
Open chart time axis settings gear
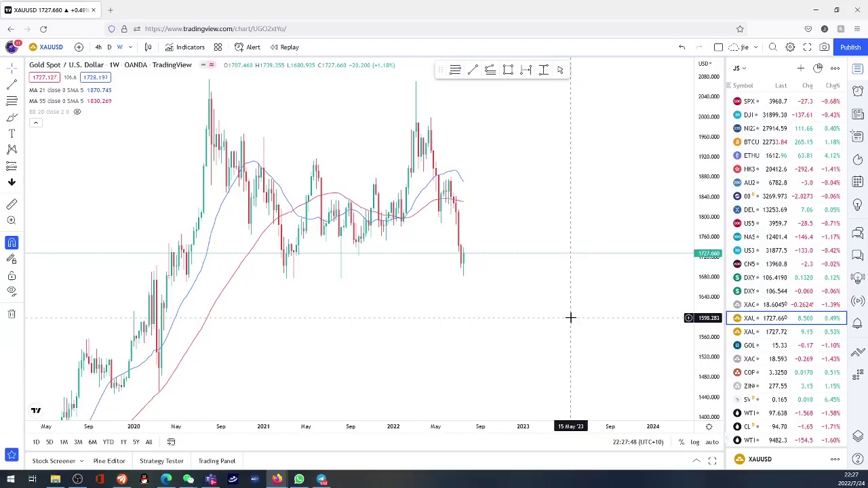pos(709,426)
